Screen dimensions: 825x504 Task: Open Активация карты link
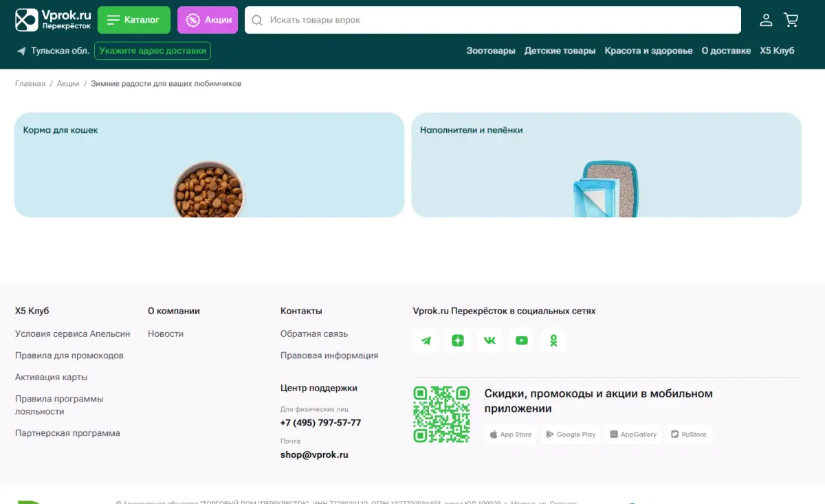(51, 377)
